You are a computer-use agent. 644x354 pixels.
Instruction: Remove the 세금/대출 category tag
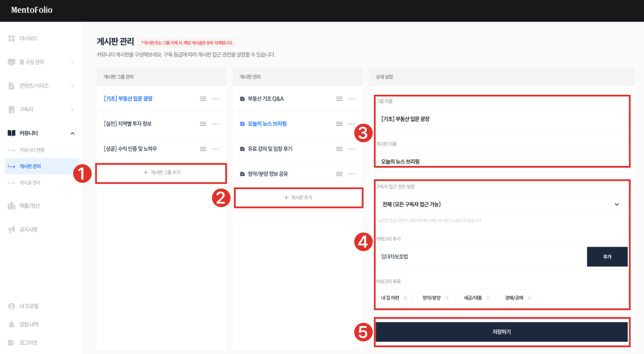pyautogui.click(x=488, y=298)
